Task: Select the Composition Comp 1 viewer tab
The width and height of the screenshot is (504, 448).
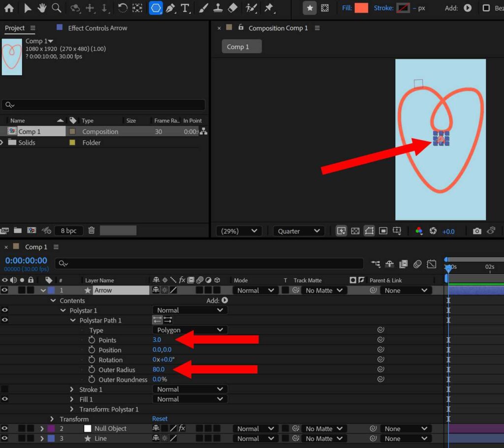Action: [278, 28]
